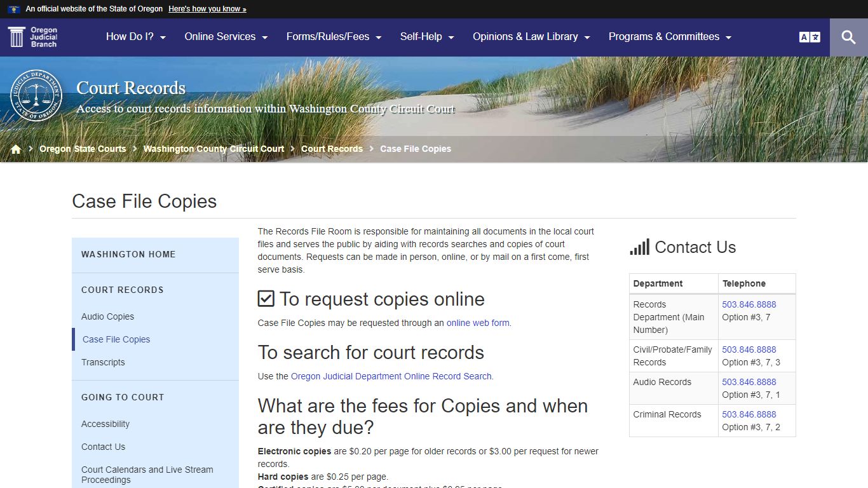Open Here's how you know link

pyautogui.click(x=207, y=9)
